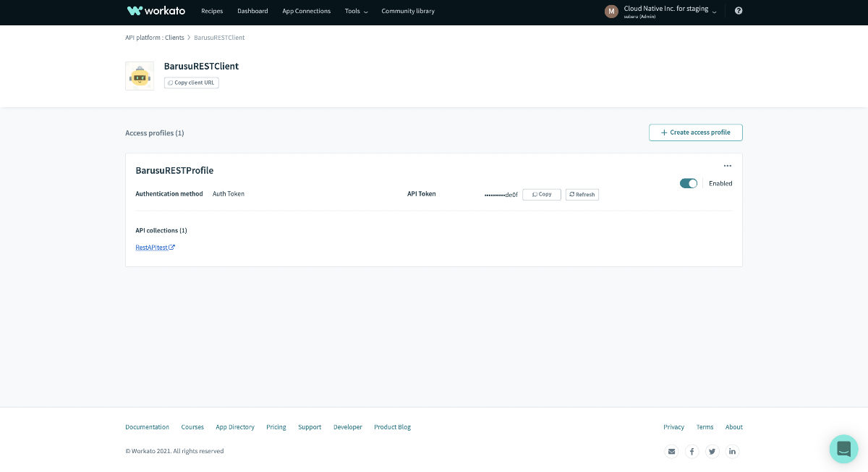Open the BarusuRESTProfile three-dots menu
This screenshot has width=868, height=472.
728,166
